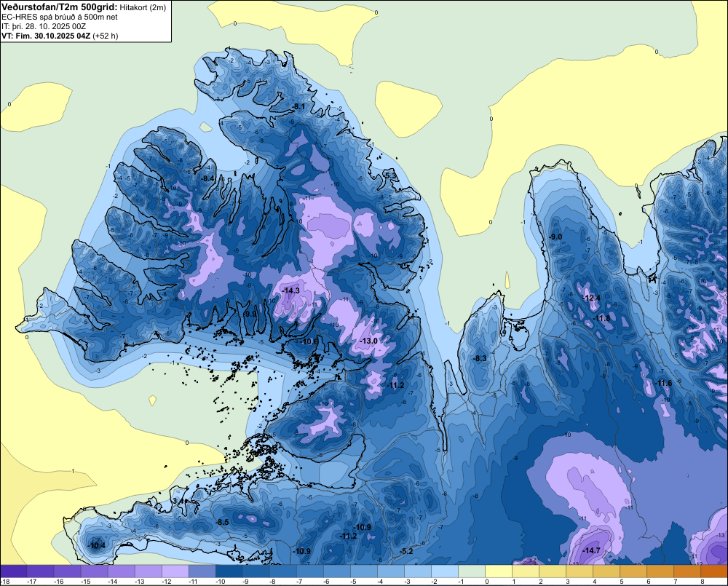Image resolution: width=728 pixels, height=586 pixels.
Task: Pick the legend swatch between -8 and -7
Action: point(282,571)
